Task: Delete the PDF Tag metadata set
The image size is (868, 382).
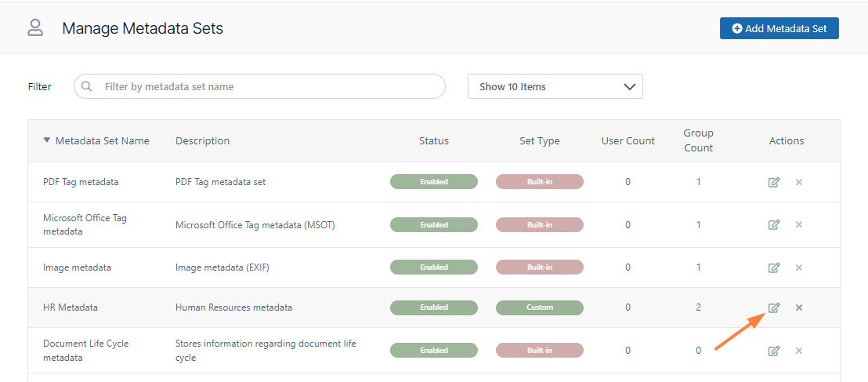Action: click(x=799, y=182)
